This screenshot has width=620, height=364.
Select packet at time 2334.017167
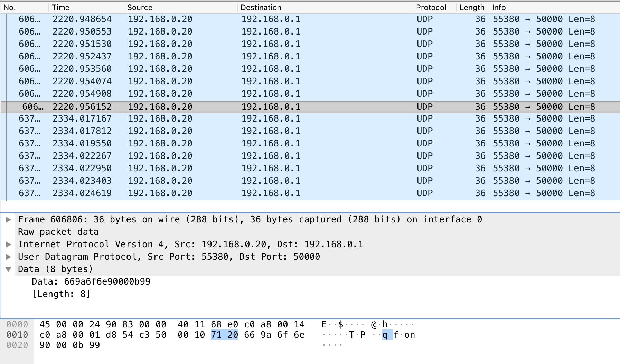click(310, 119)
